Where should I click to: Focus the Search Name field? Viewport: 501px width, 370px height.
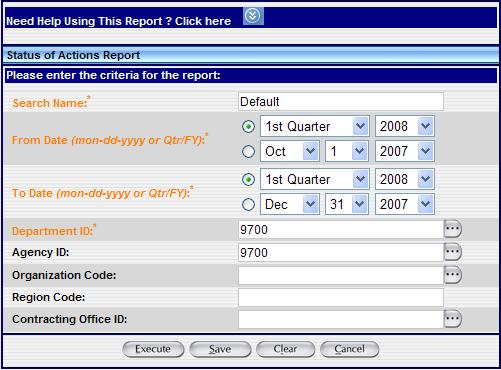tap(341, 102)
